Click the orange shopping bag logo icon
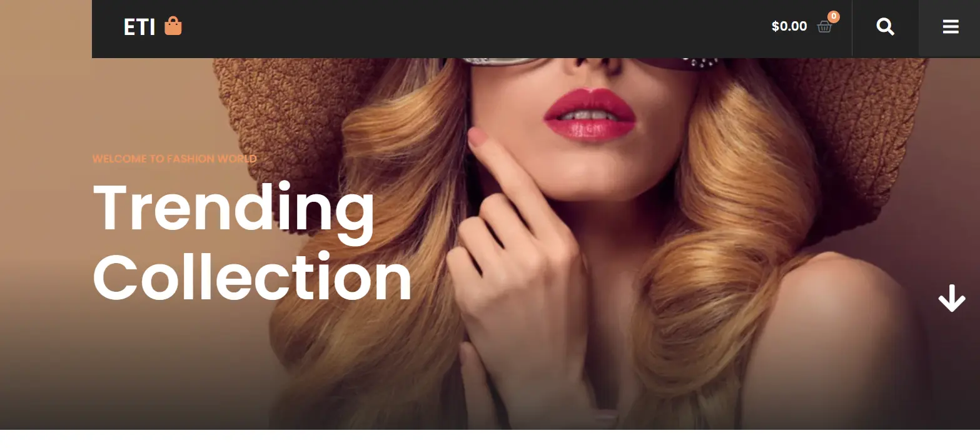Viewport: 980px width, 448px height. (x=173, y=26)
